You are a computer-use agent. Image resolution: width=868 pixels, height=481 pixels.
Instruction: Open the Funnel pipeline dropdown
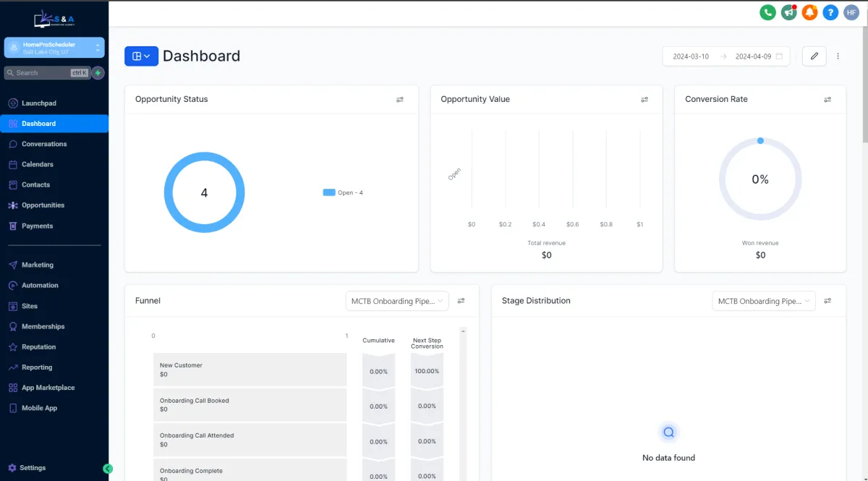pos(397,301)
